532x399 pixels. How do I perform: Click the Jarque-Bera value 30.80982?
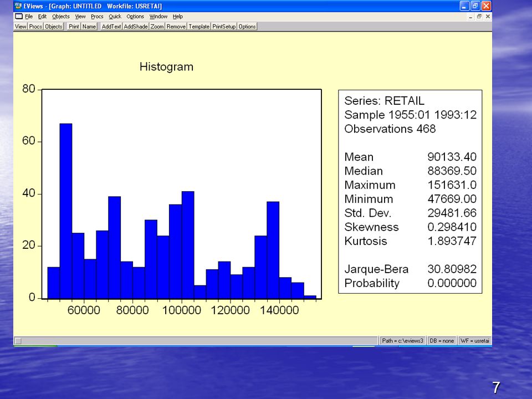pos(452,269)
